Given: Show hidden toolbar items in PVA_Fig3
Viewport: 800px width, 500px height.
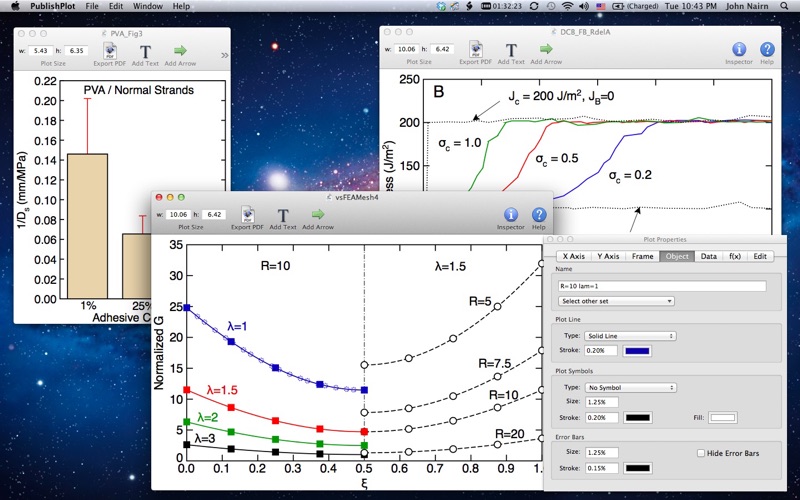Looking at the screenshot, I should [224, 55].
